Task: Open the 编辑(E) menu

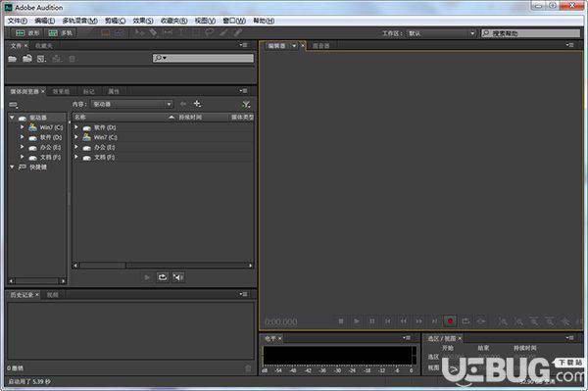Action: point(44,21)
